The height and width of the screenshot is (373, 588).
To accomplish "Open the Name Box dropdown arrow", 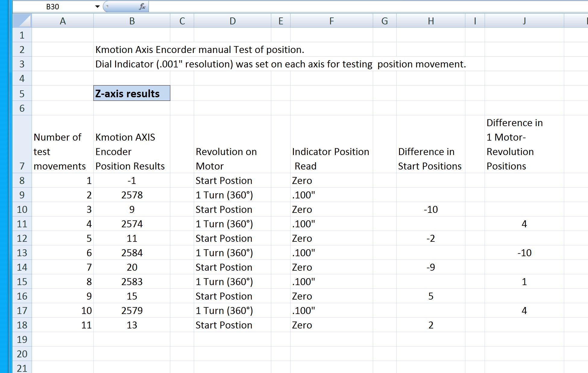I will click(97, 6).
